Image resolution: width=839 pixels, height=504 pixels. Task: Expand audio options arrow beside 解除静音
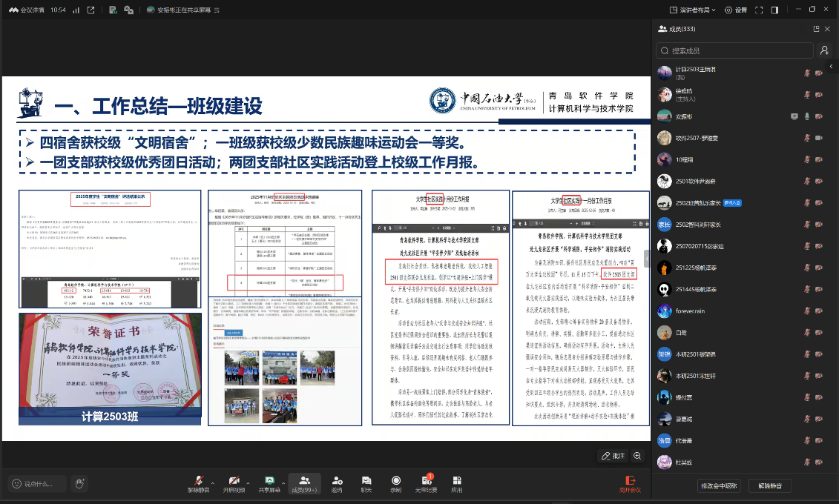(x=212, y=483)
